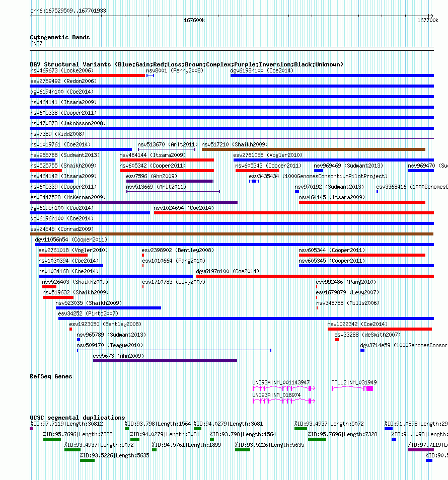This screenshot has width=448, height=480.
Task: Open nsv526403 (Shaikh2009) variant
Action: [x=49, y=286]
